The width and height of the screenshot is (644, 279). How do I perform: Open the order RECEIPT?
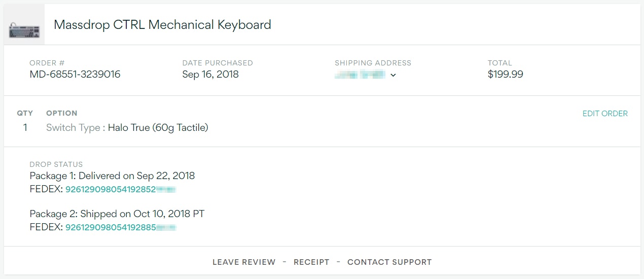pyautogui.click(x=311, y=262)
